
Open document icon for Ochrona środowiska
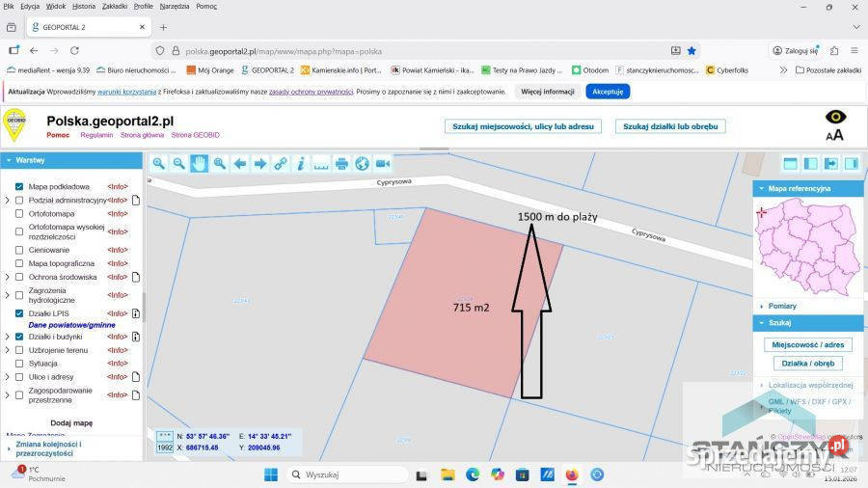coord(136,277)
